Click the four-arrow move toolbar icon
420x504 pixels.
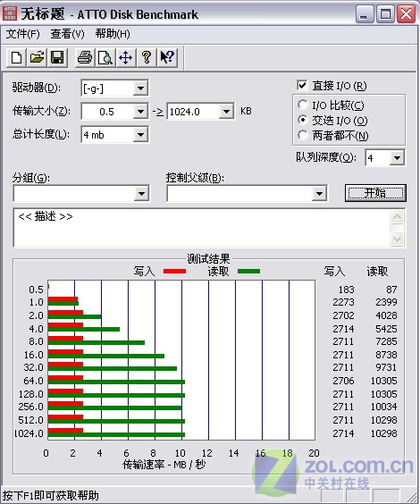pos(125,58)
